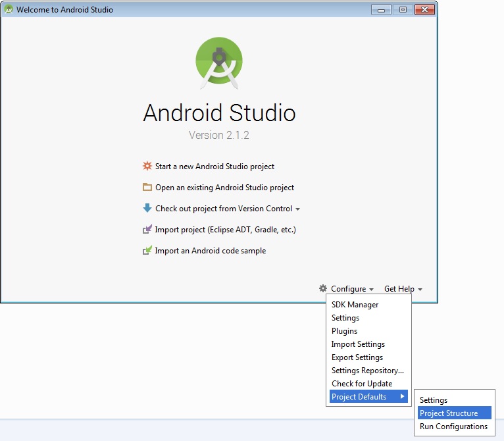Select Project Structure in submenu

coord(455,413)
